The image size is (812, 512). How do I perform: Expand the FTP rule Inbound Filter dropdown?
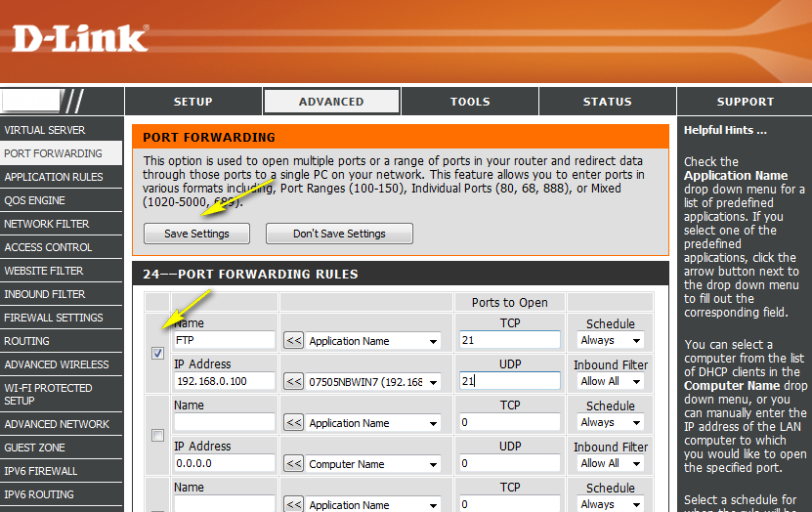pyautogui.click(x=611, y=382)
